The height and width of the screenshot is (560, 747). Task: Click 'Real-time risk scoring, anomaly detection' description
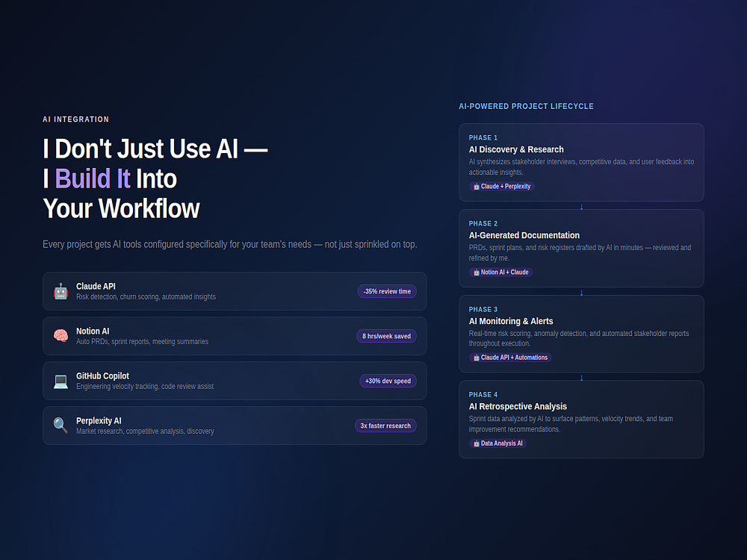[x=579, y=338]
